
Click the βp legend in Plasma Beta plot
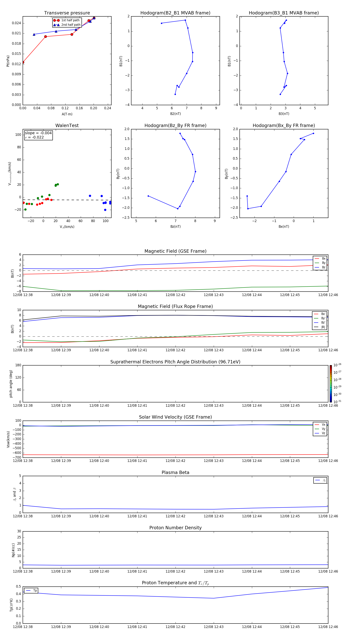[x=320, y=480]
